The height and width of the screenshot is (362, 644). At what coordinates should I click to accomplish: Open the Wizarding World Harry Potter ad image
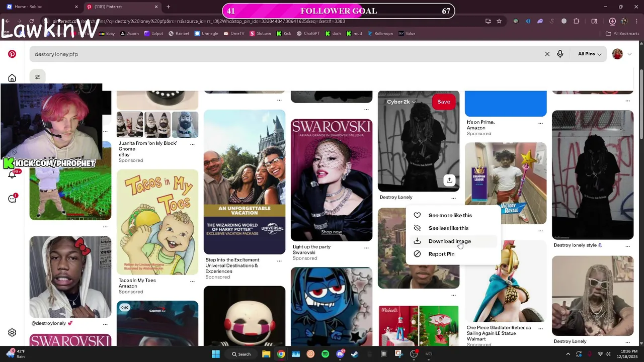coord(245,183)
